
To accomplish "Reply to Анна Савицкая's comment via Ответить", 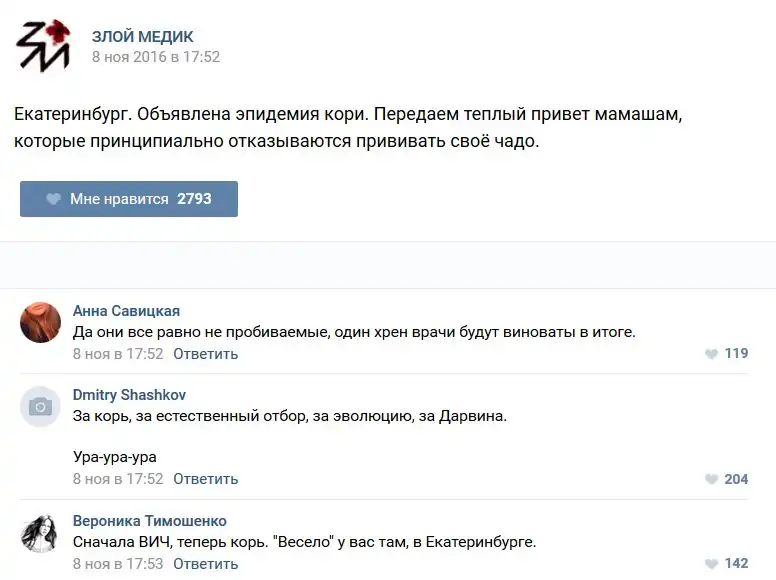I will pos(205,354).
